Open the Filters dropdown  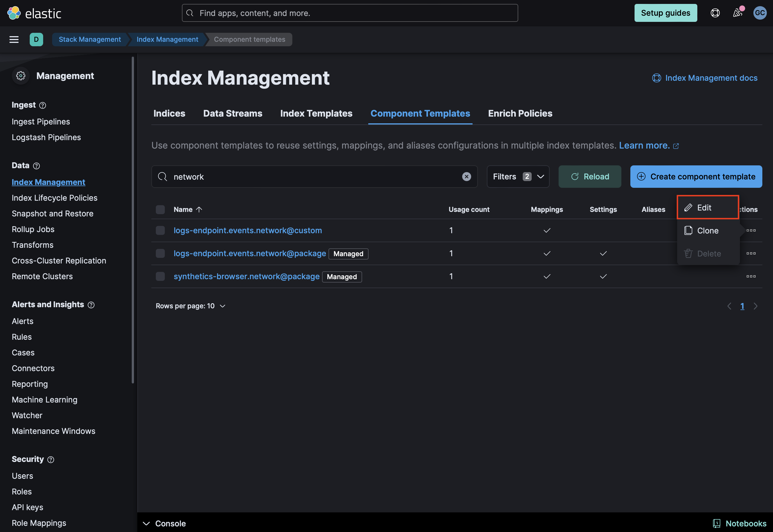[x=518, y=177]
